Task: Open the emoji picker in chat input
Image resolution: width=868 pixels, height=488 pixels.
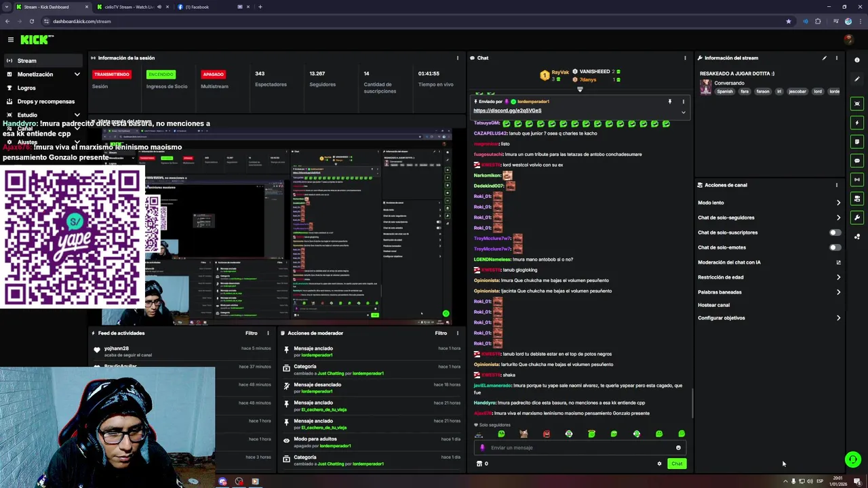Action: click(678, 447)
